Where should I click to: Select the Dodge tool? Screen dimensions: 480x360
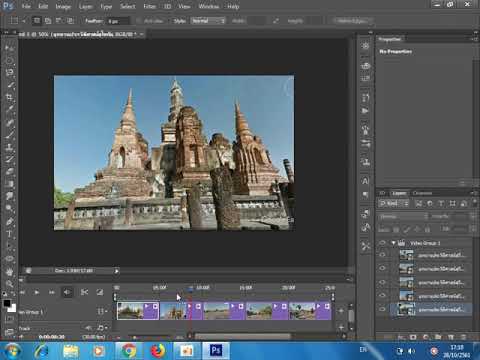9,208
